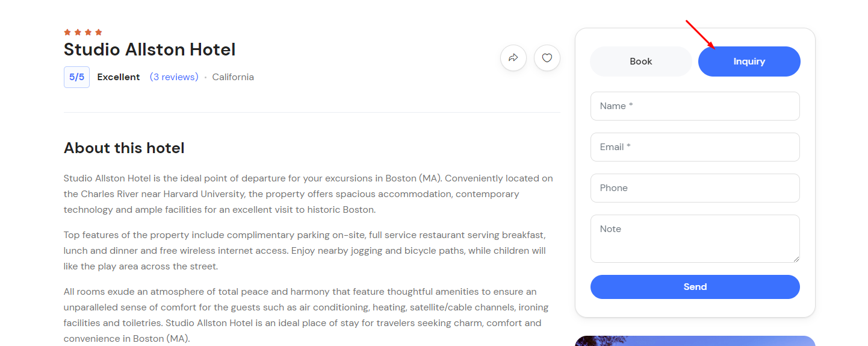Click the share arrow icon
Image resolution: width=868 pixels, height=346 pixels.
click(513, 58)
